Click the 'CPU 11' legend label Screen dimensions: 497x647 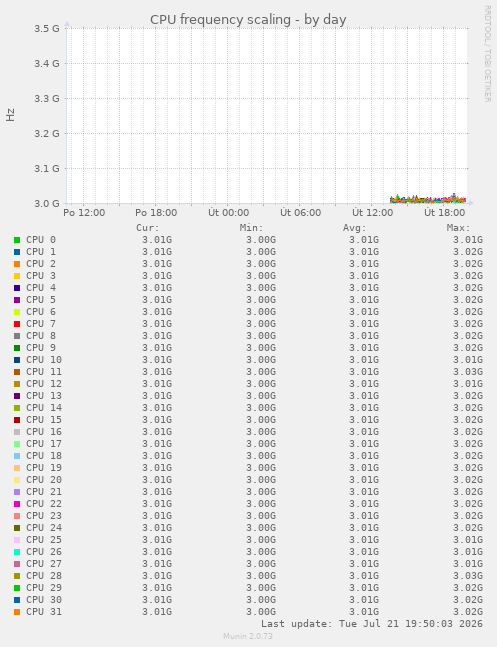coord(44,372)
